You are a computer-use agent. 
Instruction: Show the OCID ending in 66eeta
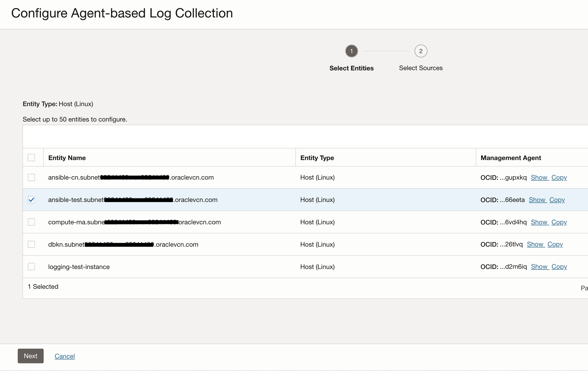coord(537,200)
